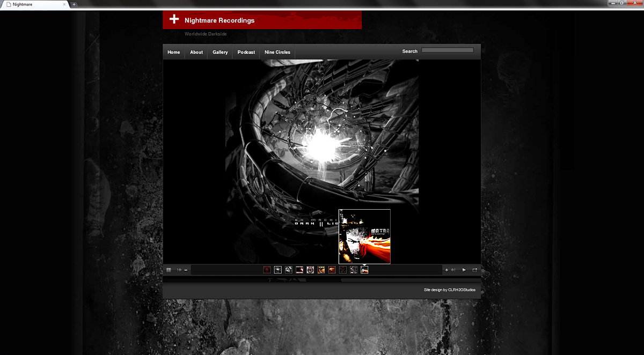Screen dimensions: 644x355
Task: Click the MATAR album cover preview
Action: coord(364,236)
